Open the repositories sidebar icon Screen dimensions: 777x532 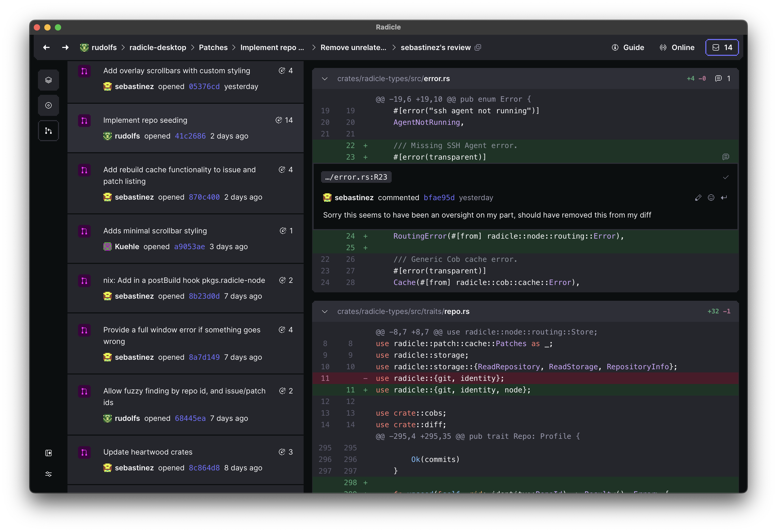[x=48, y=80]
